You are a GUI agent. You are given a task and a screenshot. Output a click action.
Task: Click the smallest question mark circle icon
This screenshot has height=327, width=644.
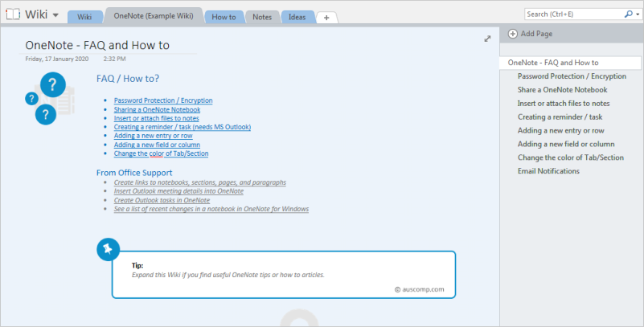click(x=31, y=99)
